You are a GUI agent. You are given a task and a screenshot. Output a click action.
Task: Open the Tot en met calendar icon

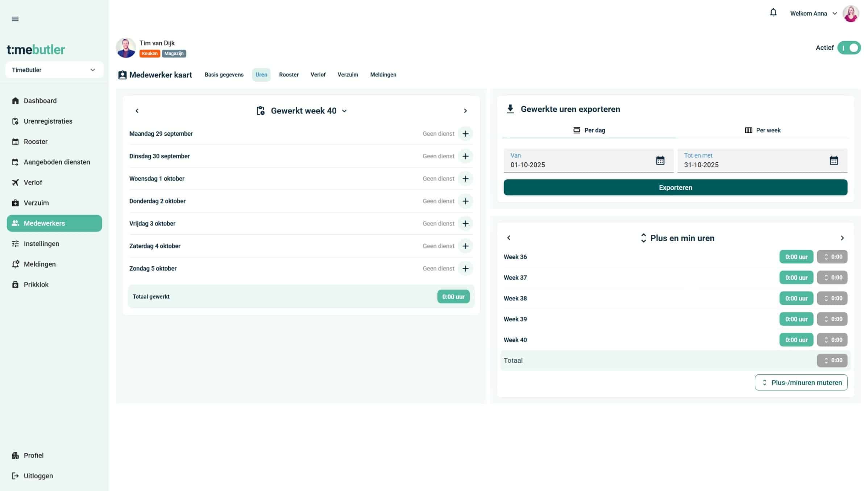click(834, 161)
